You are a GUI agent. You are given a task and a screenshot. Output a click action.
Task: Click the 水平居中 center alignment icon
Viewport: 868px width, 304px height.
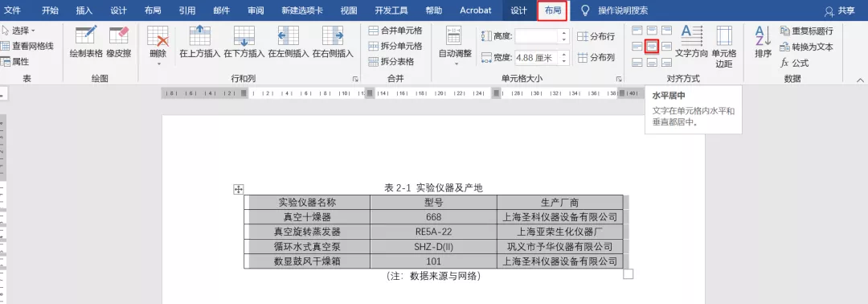coord(652,47)
